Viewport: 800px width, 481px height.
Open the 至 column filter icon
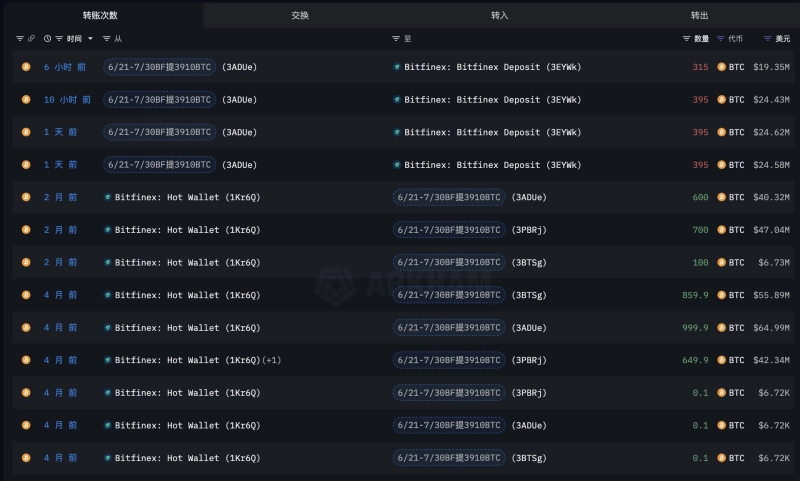tap(396, 38)
